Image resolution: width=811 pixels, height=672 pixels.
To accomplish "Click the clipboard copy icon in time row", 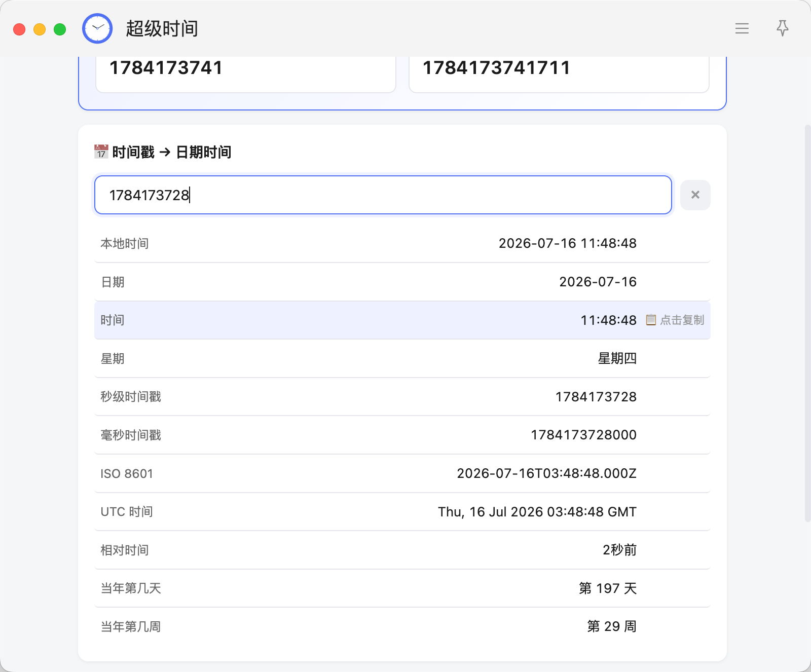I will pyautogui.click(x=651, y=320).
